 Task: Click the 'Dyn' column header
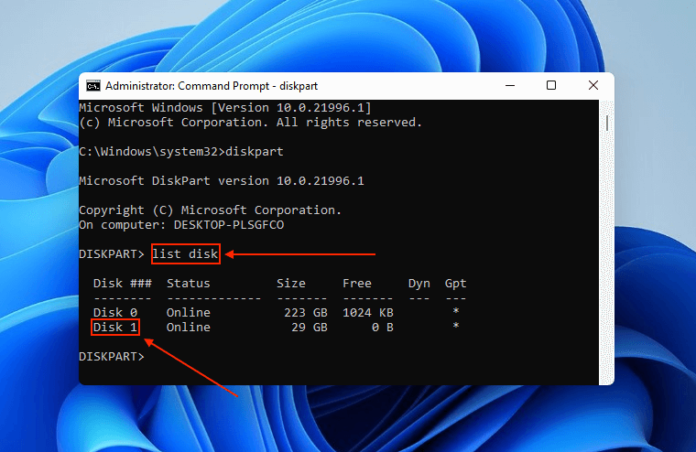coord(419,284)
